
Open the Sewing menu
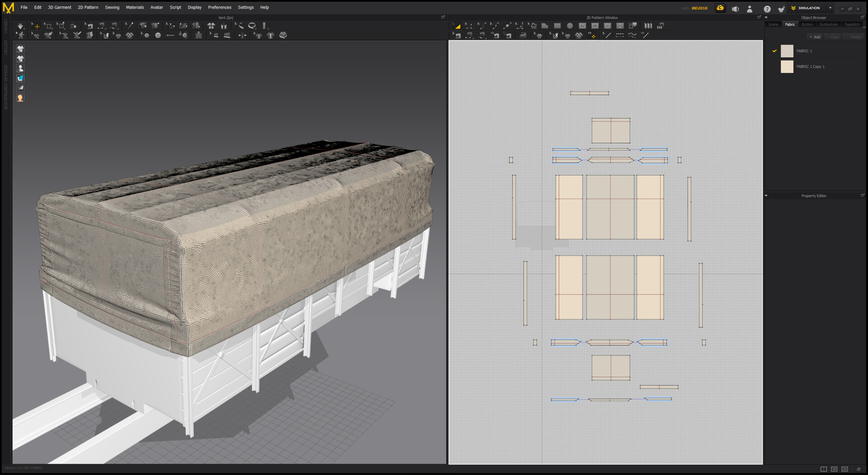pos(112,8)
